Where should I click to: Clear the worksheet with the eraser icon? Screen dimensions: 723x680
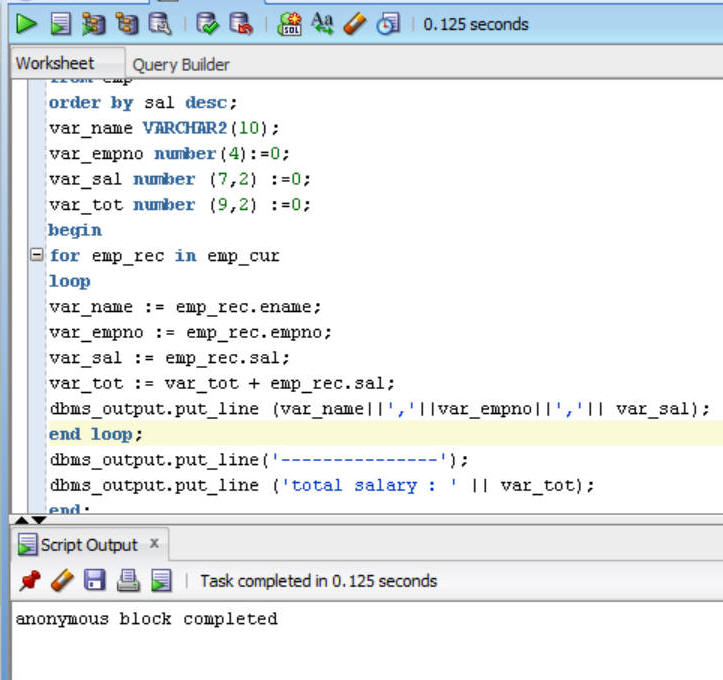click(355, 24)
